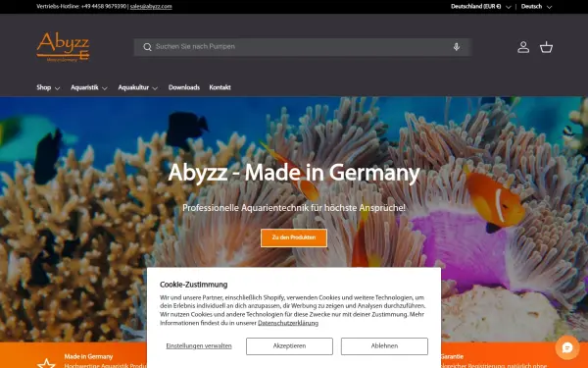Click the 'Suchen Sie nach Pumpen' search field
Screen dimensions: 588x368
click(302, 47)
